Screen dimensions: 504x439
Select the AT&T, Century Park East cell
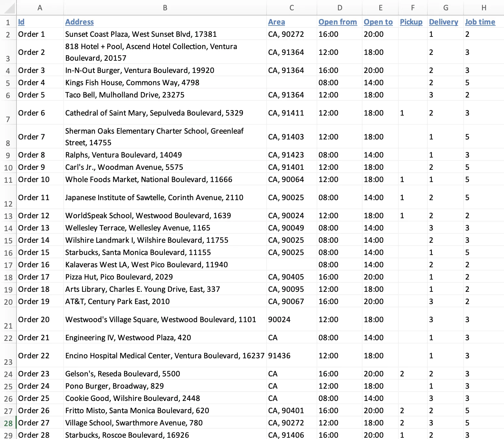click(165, 301)
